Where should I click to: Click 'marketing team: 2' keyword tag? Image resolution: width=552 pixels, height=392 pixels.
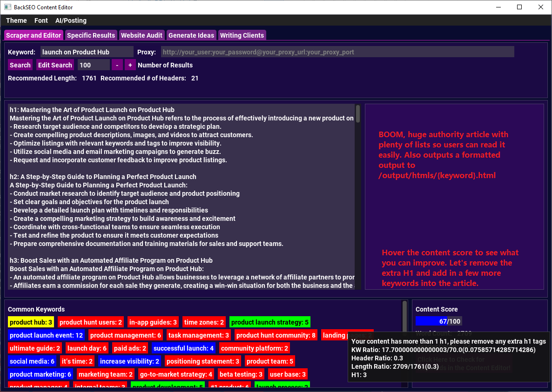(x=105, y=374)
